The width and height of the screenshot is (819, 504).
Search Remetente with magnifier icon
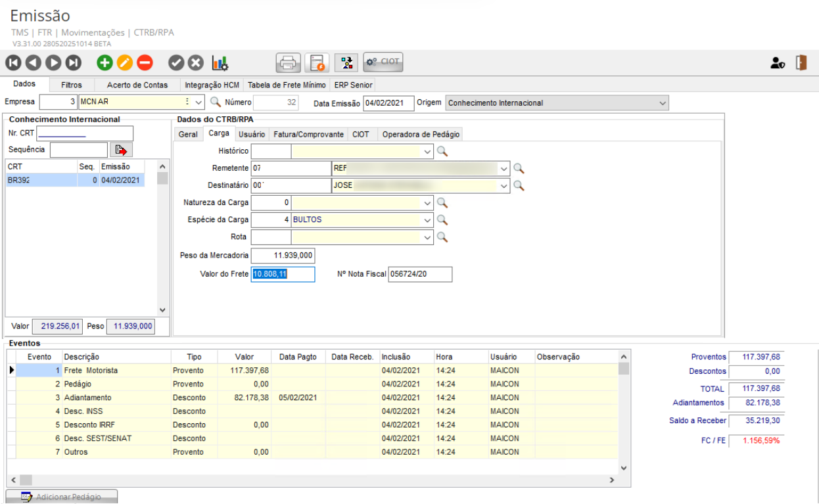click(519, 168)
